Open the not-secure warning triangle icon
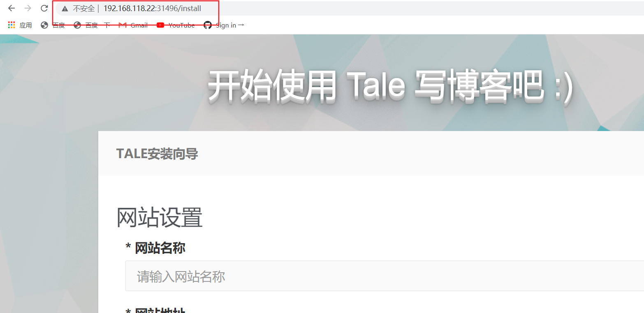This screenshot has width=644, height=313. pos(65,9)
